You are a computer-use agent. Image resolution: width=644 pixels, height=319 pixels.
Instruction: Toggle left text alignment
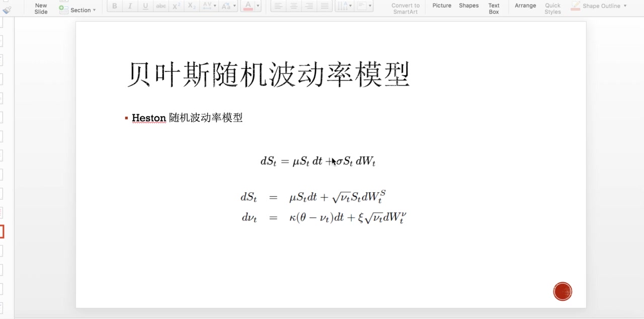[278, 6]
